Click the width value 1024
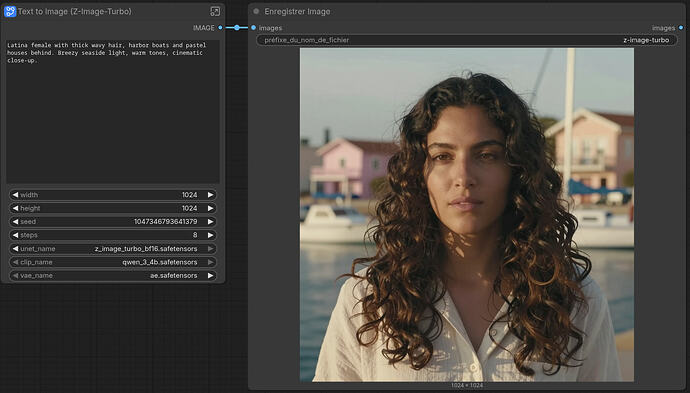 pyautogui.click(x=189, y=195)
